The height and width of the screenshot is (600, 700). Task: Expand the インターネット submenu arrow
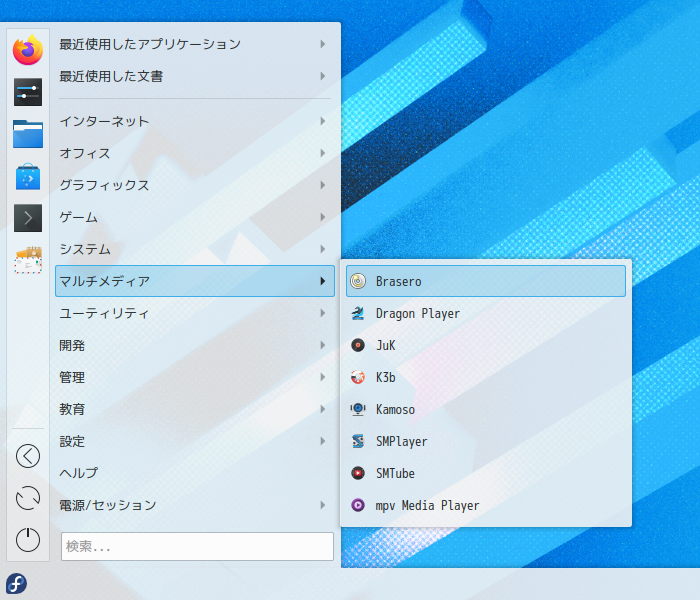pos(323,121)
